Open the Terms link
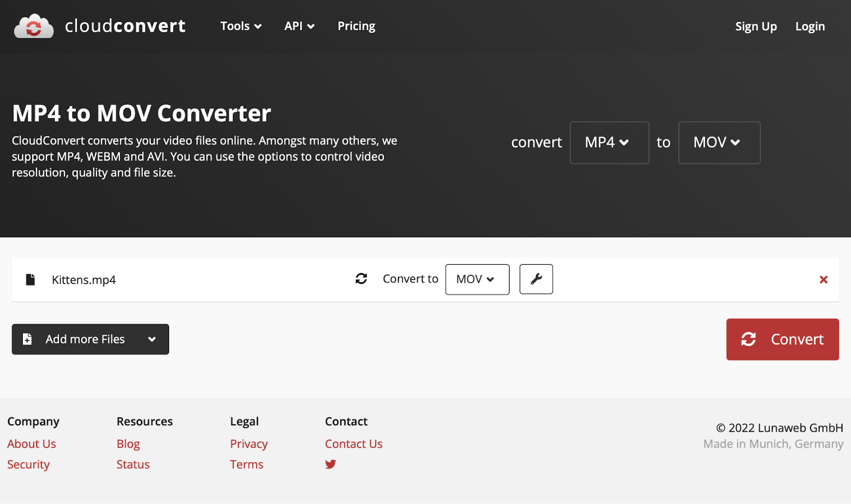This screenshot has height=504, width=851. tap(247, 464)
